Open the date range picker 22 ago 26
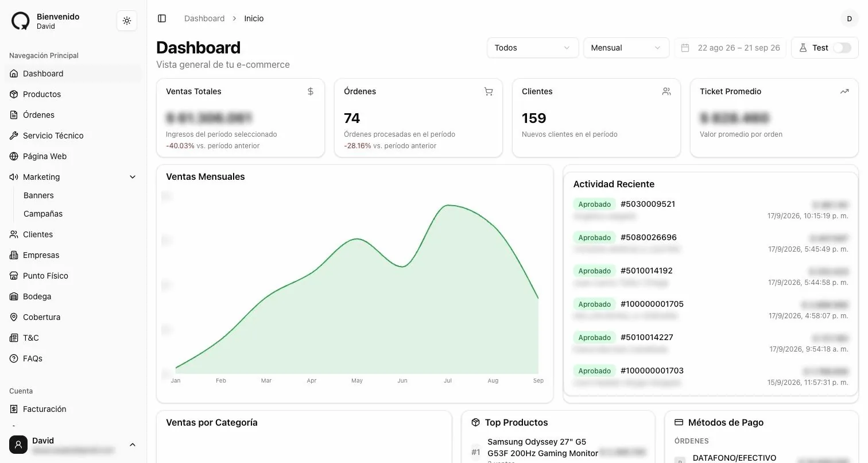The height and width of the screenshot is (463, 868). click(731, 48)
